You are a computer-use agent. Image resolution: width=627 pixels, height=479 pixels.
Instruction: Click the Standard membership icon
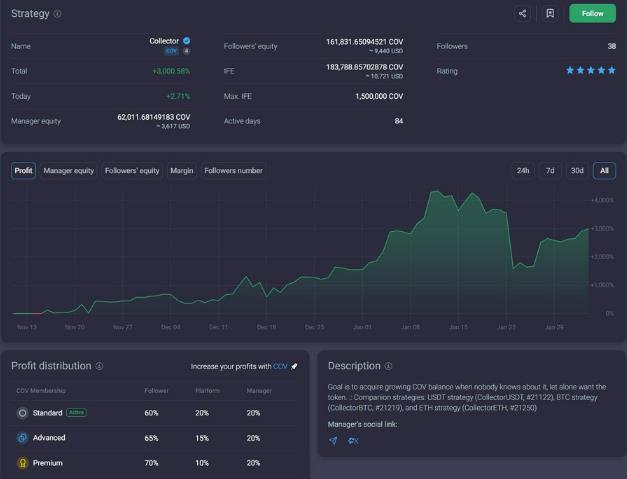tap(23, 412)
